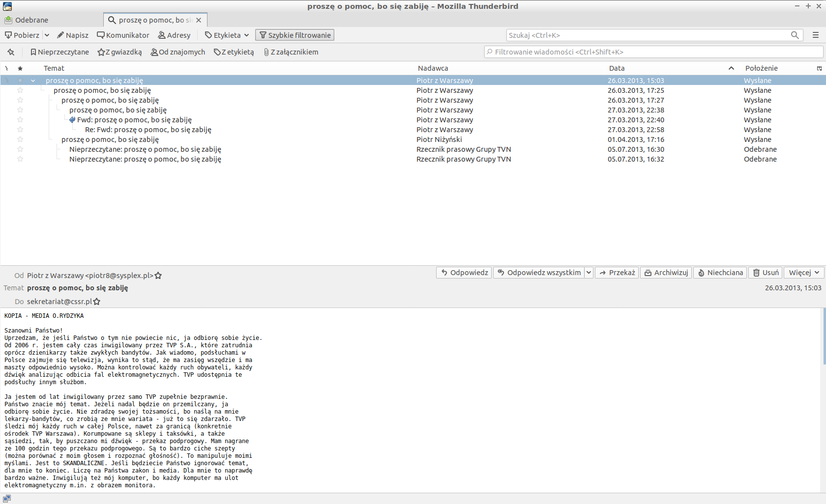Viewport: 826px width, 504px height.
Task: Star the Re: Fwd message dated 27.03.2013, 22:58
Action: pos(20,130)
